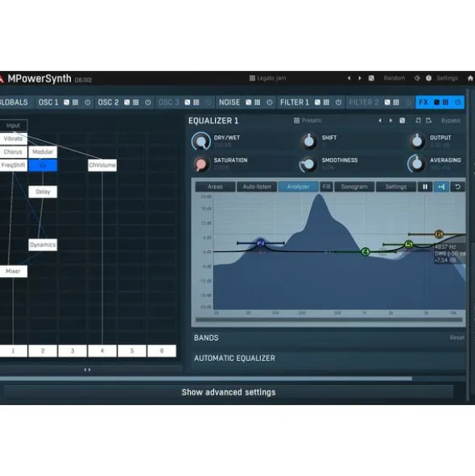Click the Equalizer copy icon next to Bypass
The width and height of the screenshot is (475, 476).
tap(418, 121)
